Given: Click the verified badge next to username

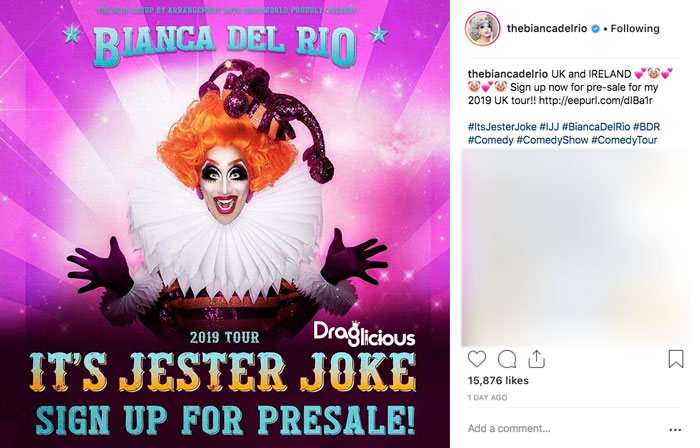Looking at the screenshot, I should coord(595,29).
